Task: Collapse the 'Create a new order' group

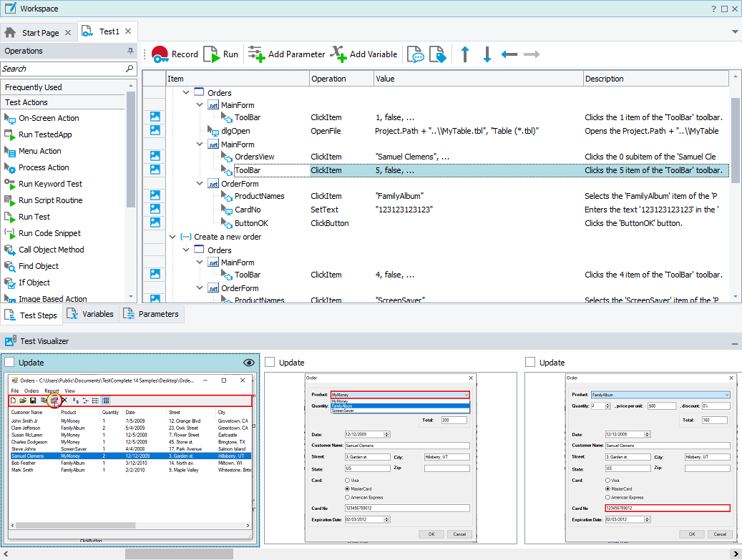Action: (x=172, y=237)
